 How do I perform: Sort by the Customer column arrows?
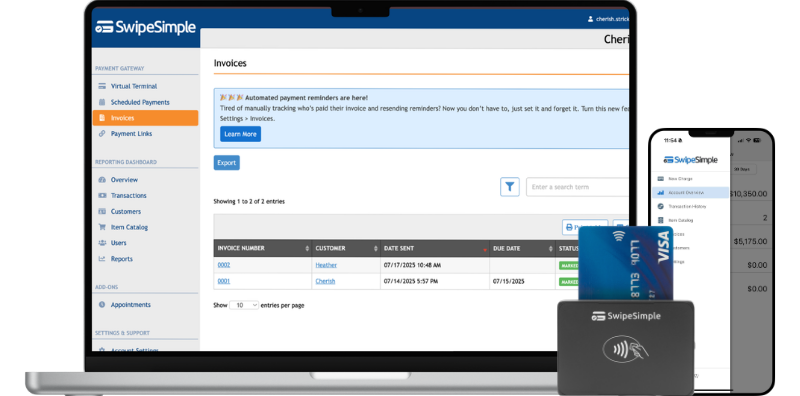pos(376,249)
